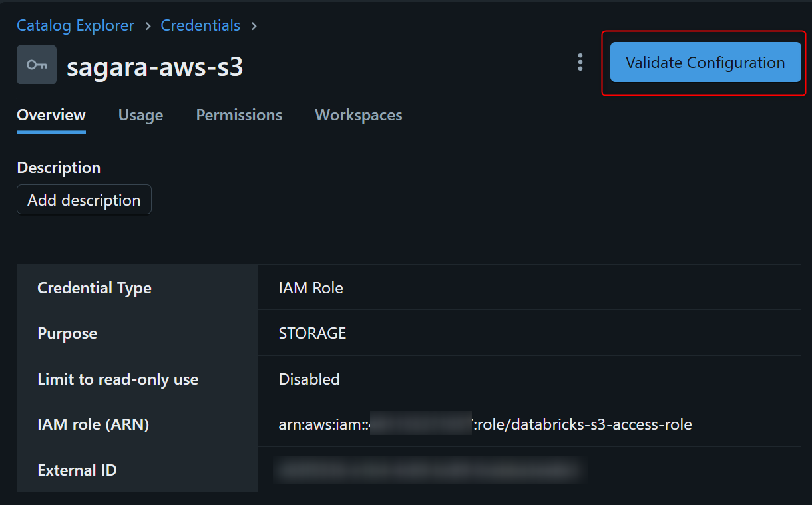Screen dimensions: 812x505
Task: Select the Disabled read-only value
Action: 309,379
